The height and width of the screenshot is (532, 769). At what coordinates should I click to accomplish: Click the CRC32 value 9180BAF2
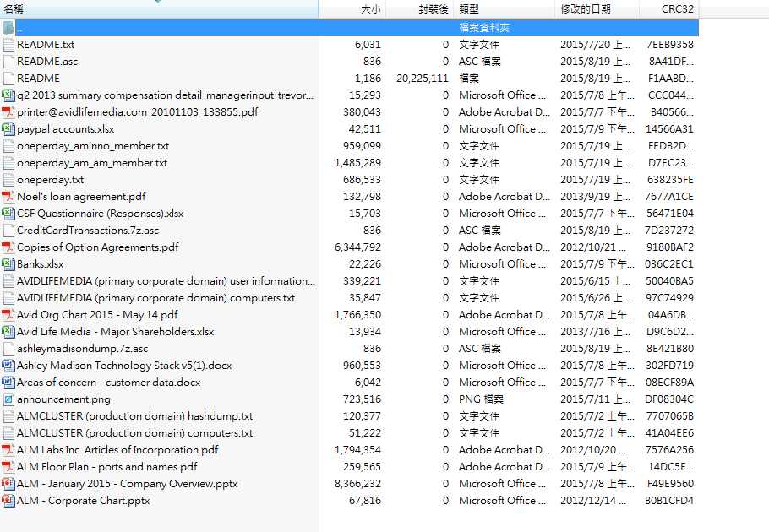pos(670,247)
